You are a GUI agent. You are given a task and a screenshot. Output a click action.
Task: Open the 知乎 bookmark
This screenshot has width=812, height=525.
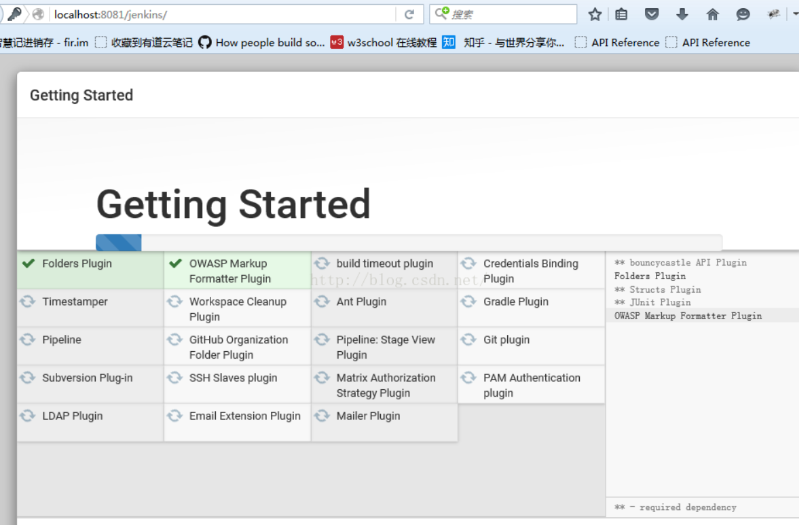coord(503,43)
